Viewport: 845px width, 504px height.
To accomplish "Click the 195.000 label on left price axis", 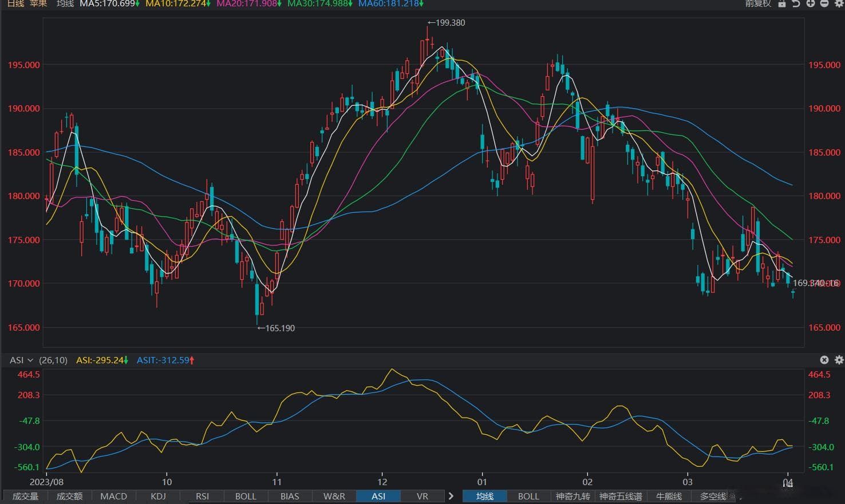I will point(23,65).
